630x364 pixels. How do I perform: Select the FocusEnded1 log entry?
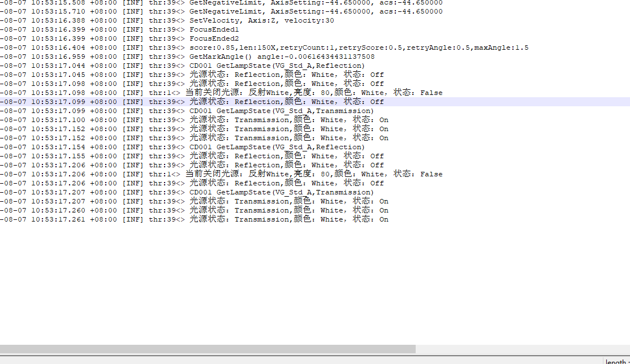[x=214, y=29]
